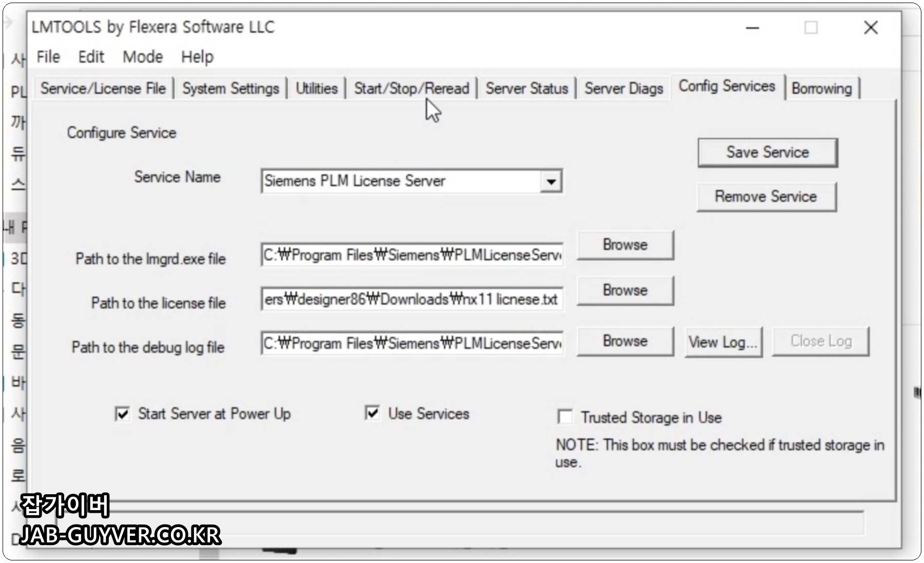Select the Config Services tab

click(727, 86)
